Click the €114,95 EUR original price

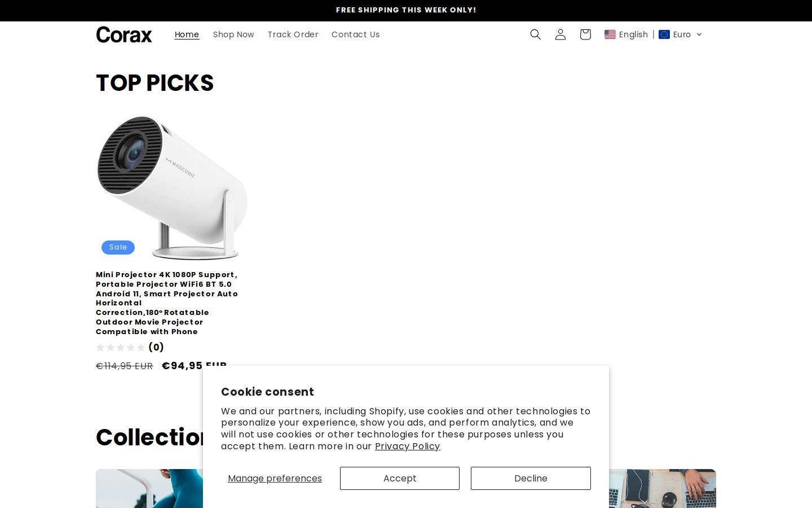(x=125, y=366)
